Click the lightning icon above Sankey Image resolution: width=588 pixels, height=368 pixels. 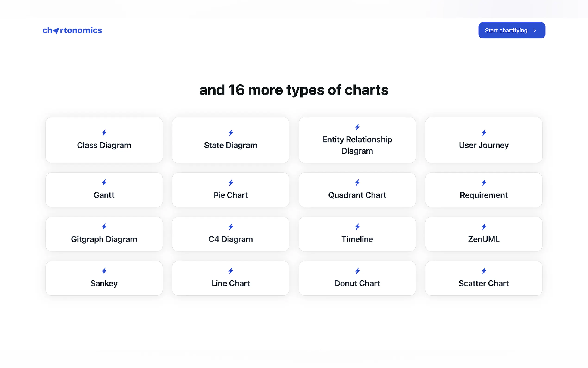pyautogui.click(x=104, y=271)
